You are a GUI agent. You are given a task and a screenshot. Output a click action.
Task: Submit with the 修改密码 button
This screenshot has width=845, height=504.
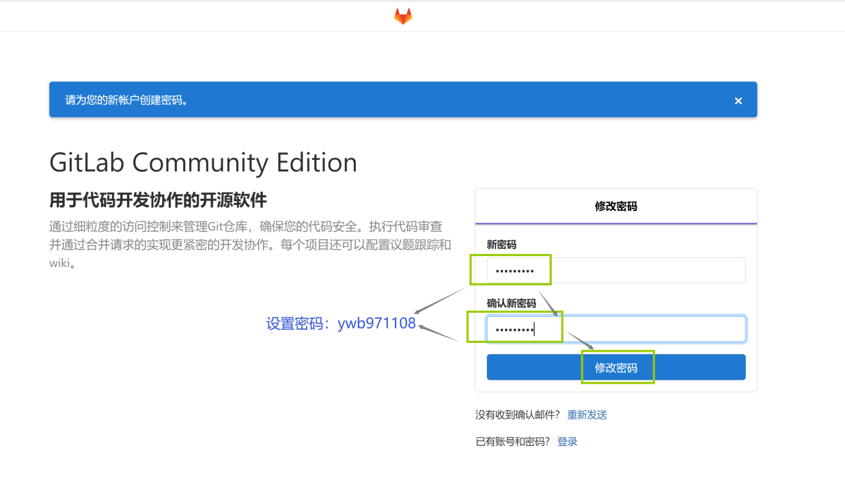coord(616,367)
